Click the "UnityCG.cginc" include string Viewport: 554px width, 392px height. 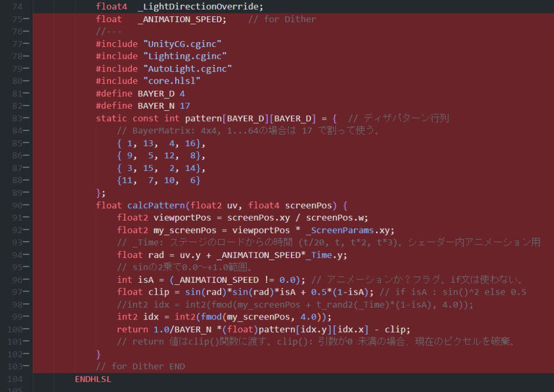click(x=182, y=44)
